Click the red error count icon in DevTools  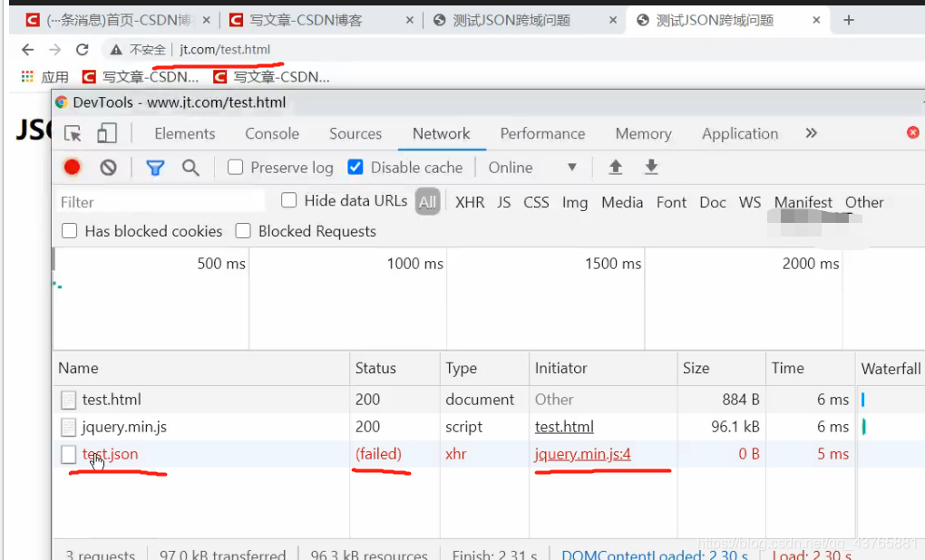coord(912,132)
